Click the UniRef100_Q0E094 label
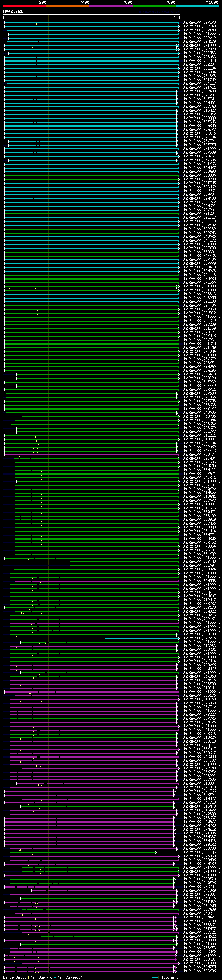This screenshot has width=222, height=980. click(x=199, y=565)
